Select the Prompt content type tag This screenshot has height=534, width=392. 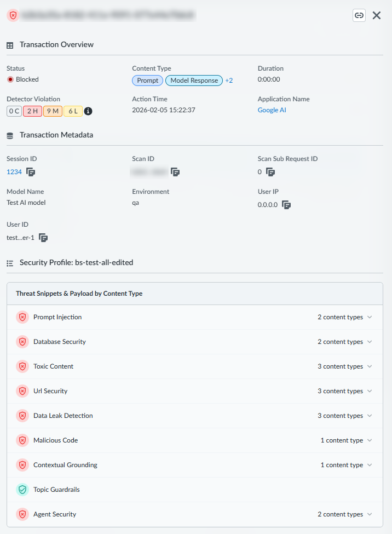147,81
